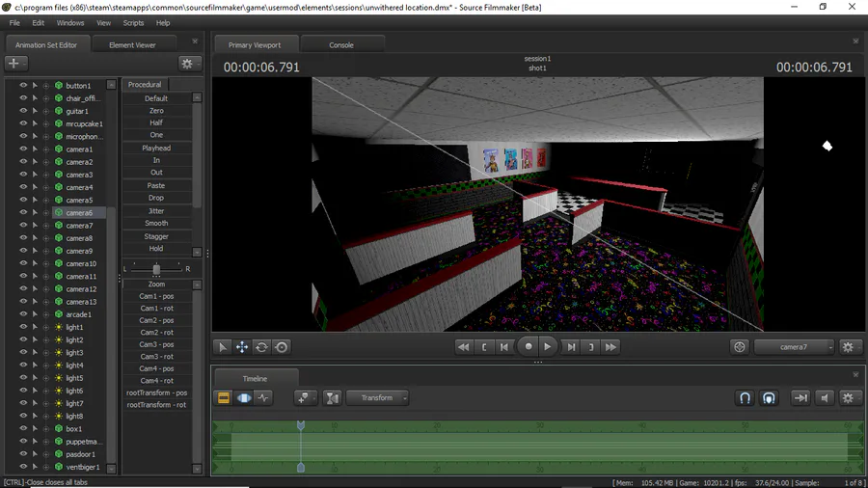The height and width of the screenshot is (488, 868).
Task: Jump to next shot with fast-forward icon
Action: pyautogui.click(x=610, y=347)
